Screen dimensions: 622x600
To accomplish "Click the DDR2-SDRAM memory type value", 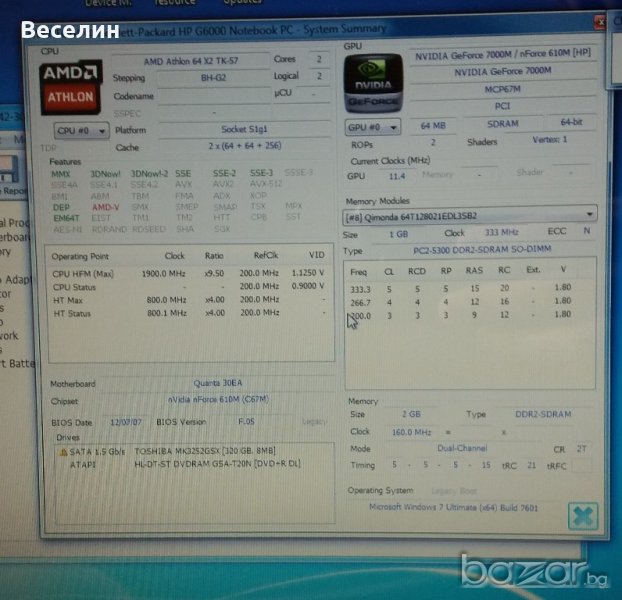I will [543, 414].
